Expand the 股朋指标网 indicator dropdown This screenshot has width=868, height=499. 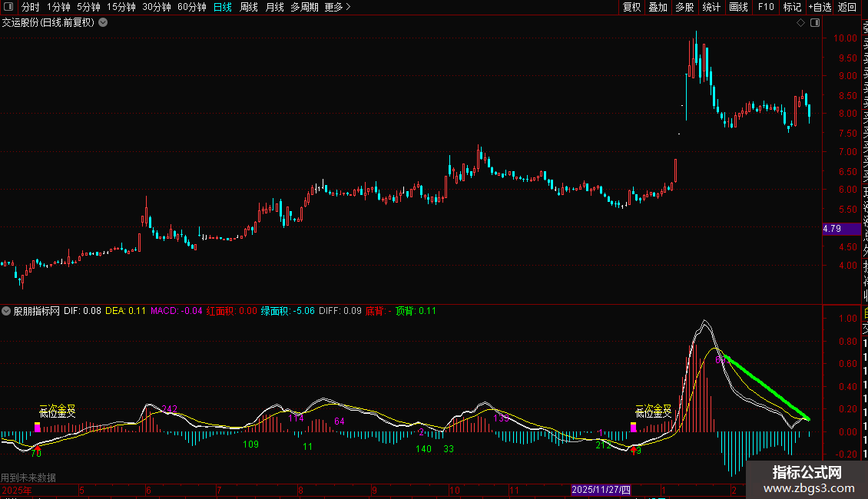tap(6, 311)
